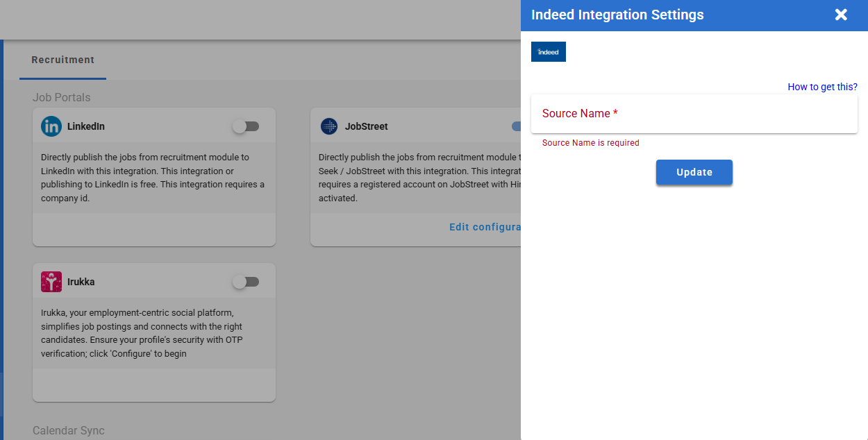Click the 'Source Name is required' error message
Screen dimensions: 868x440
pos(590,143)
